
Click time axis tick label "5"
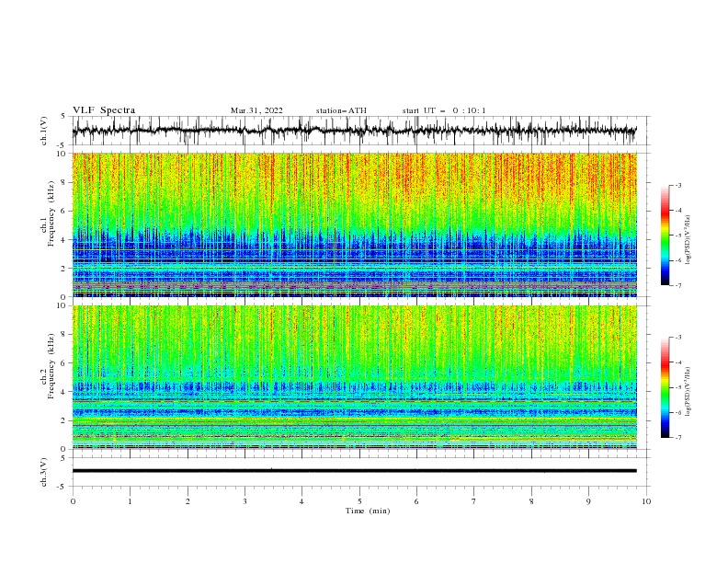(359, 501)
